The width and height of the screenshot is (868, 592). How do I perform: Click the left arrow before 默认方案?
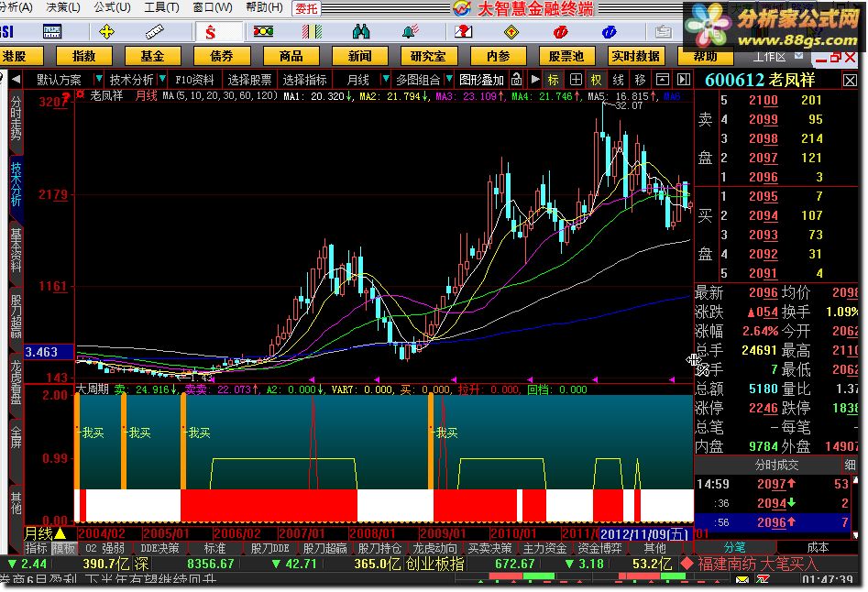coord(16,80)
